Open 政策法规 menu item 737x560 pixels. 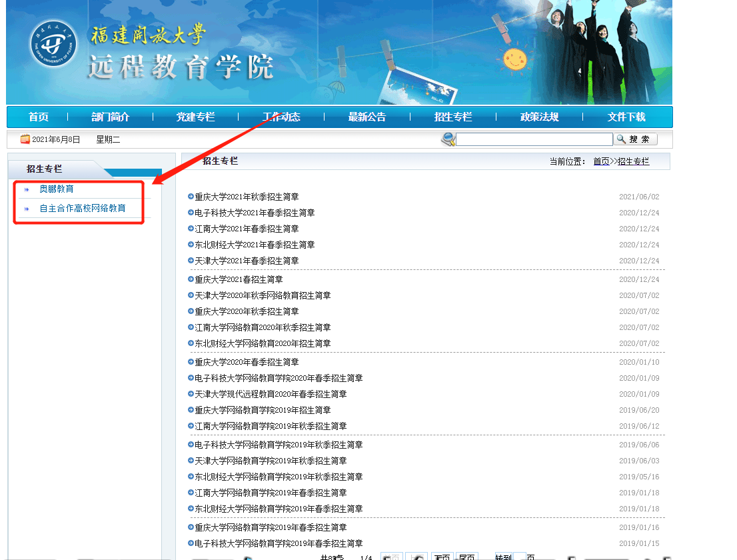click(540, 117)
